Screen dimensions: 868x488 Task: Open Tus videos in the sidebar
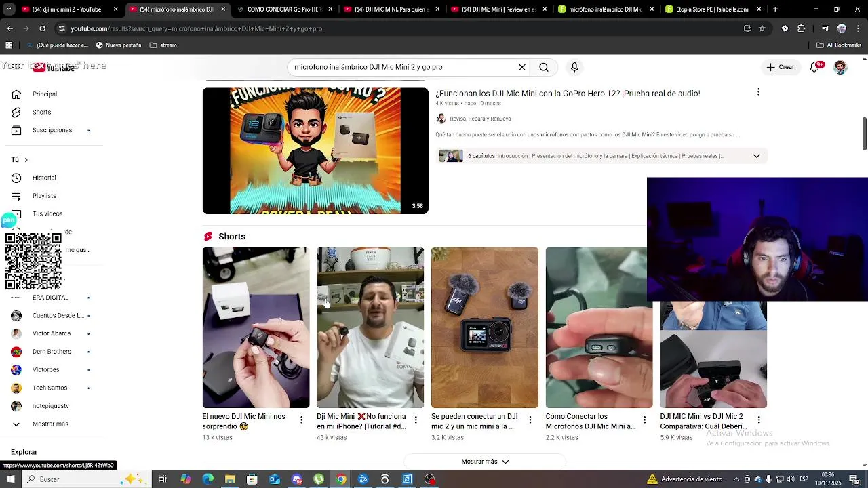point(47,213)
